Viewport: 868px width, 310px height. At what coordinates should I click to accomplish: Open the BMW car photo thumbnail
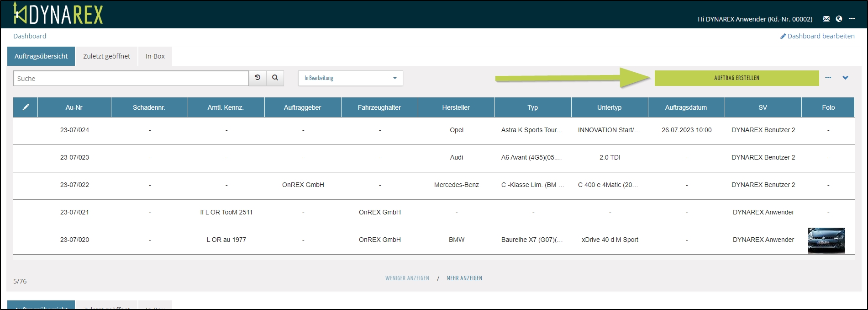click(x=826, y=241)
